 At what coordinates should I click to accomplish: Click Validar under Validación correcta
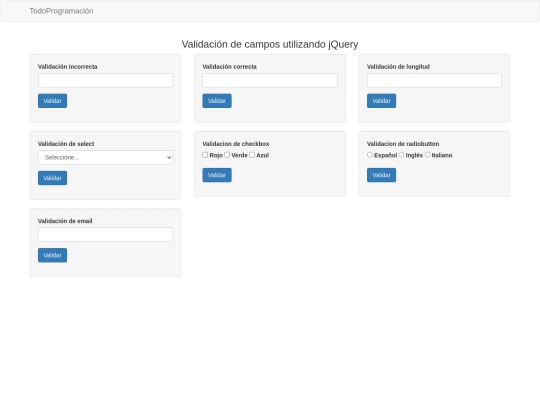pyautogui.click(x=217, y=101)
